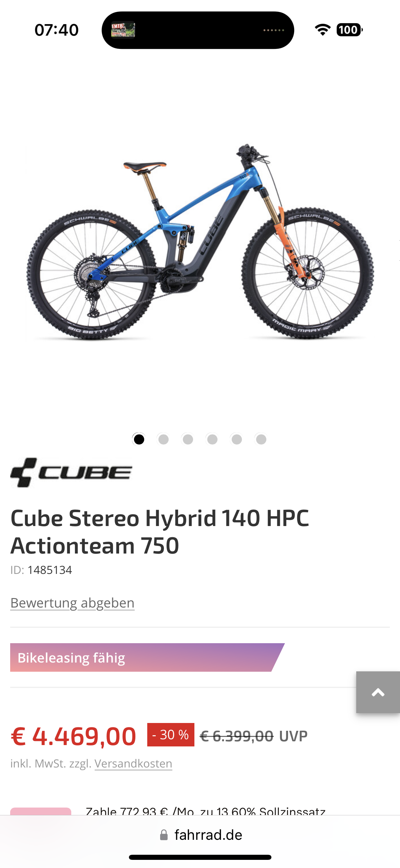
Task: Tap the pink financing badge at bottom
Action: (41, 811)
